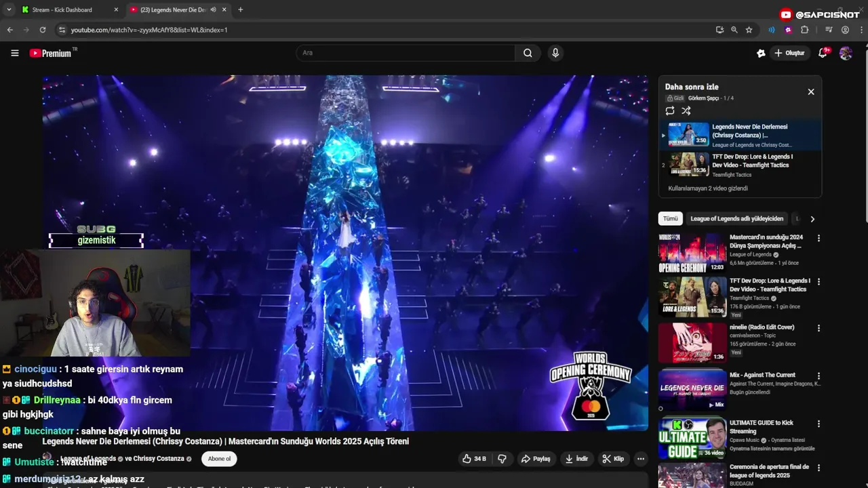Click the install app icon in address bar
This screenshot has height=488, width=868.
[x=719, y=30]
